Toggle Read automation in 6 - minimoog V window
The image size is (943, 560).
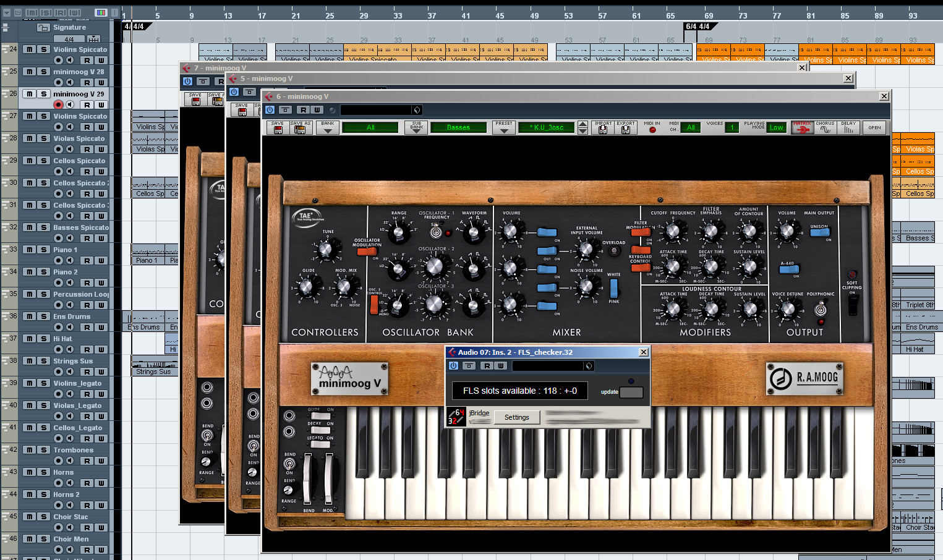303,110
